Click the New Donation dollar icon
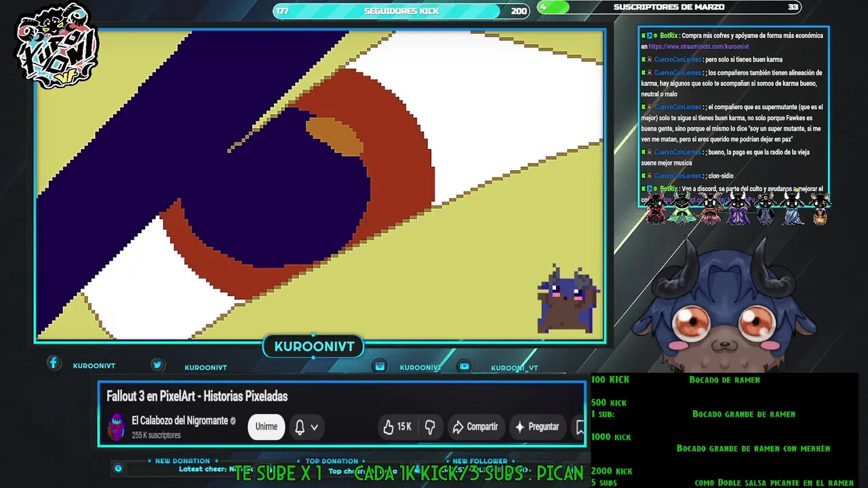The image size is (868, 488). (x=118, y=468)
